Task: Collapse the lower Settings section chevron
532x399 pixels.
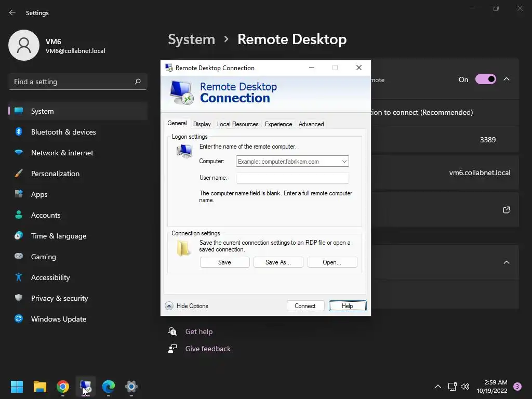Action: pyautogui.click(x=506, y=262)
